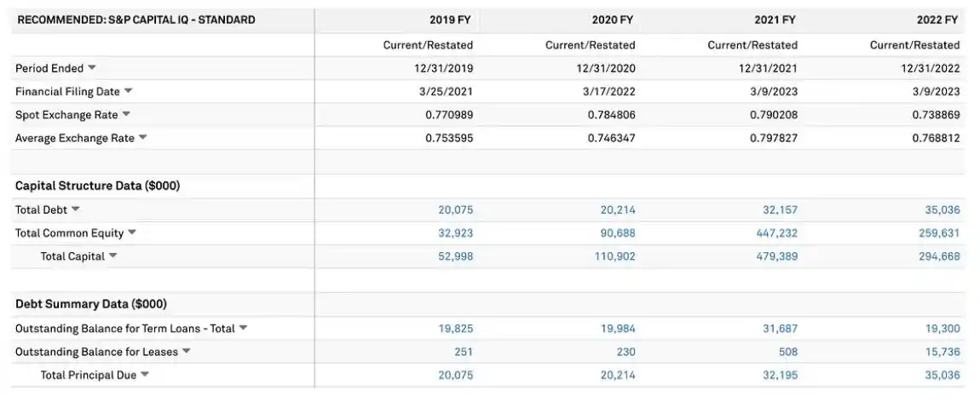
Task: Open Average Exchange Rate dropdown arrow
Action: (x=143, y=137)
